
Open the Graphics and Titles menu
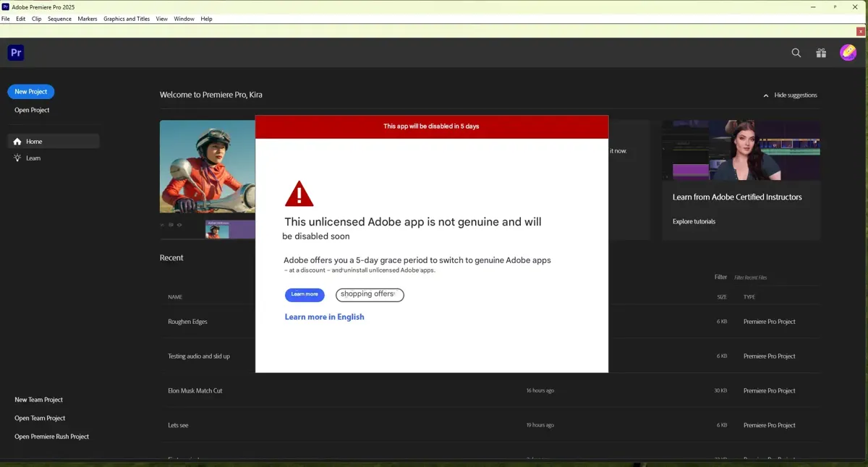pos(127,19)
